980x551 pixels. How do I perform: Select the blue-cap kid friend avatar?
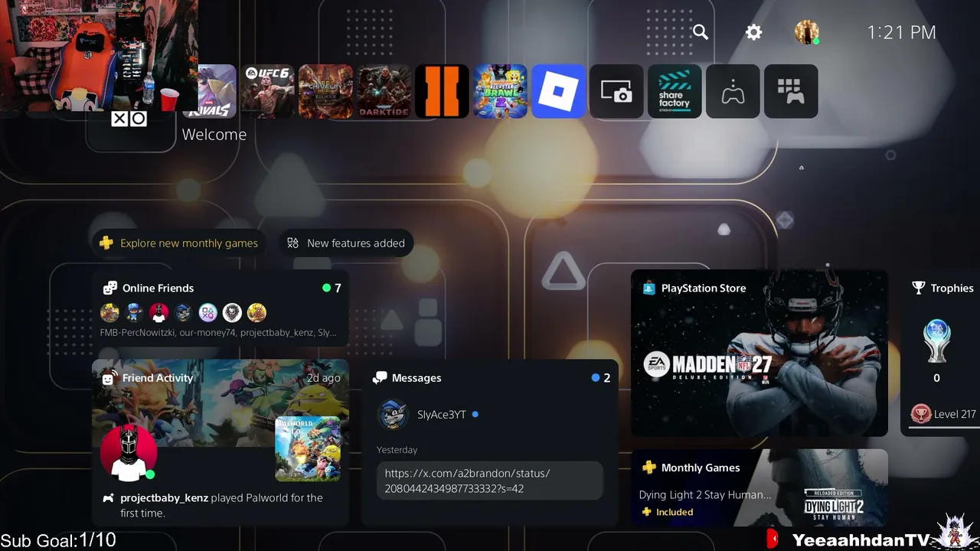tap(135, 312)
